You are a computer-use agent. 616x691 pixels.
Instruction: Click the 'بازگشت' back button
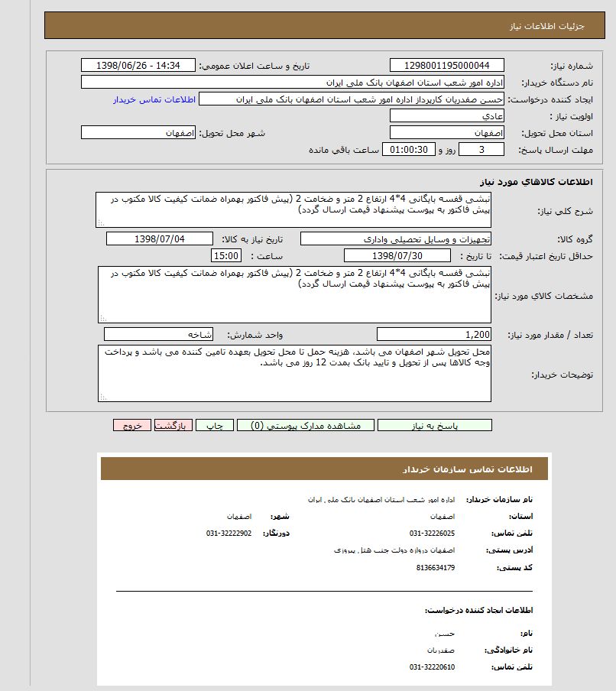pos(173,426)
